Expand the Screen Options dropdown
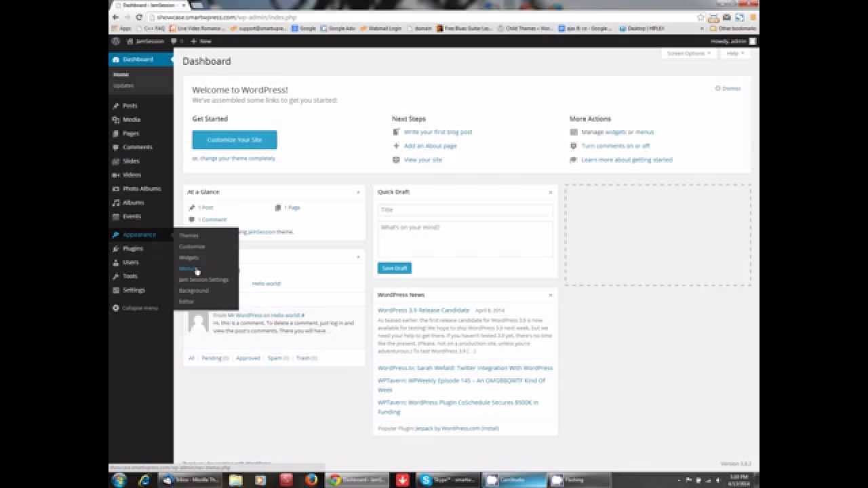The width and height of the screenshot is (868, 488). [x=688, y=54]
